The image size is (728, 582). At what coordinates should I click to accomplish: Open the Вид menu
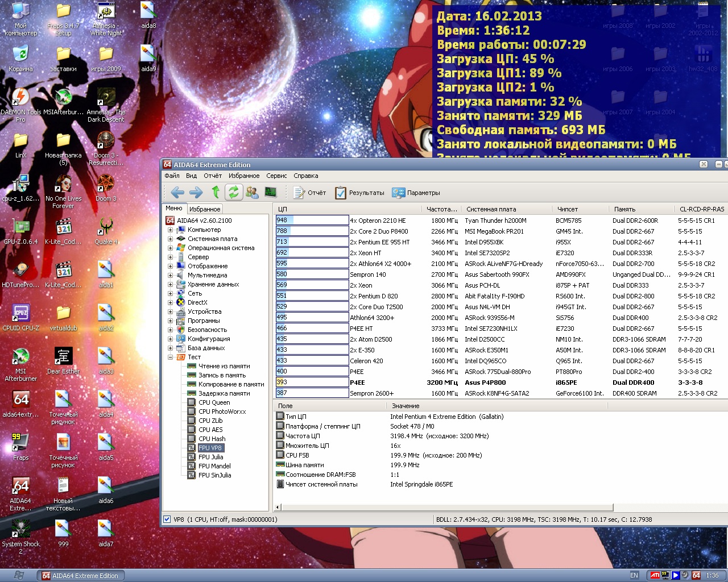pos(192,176)
